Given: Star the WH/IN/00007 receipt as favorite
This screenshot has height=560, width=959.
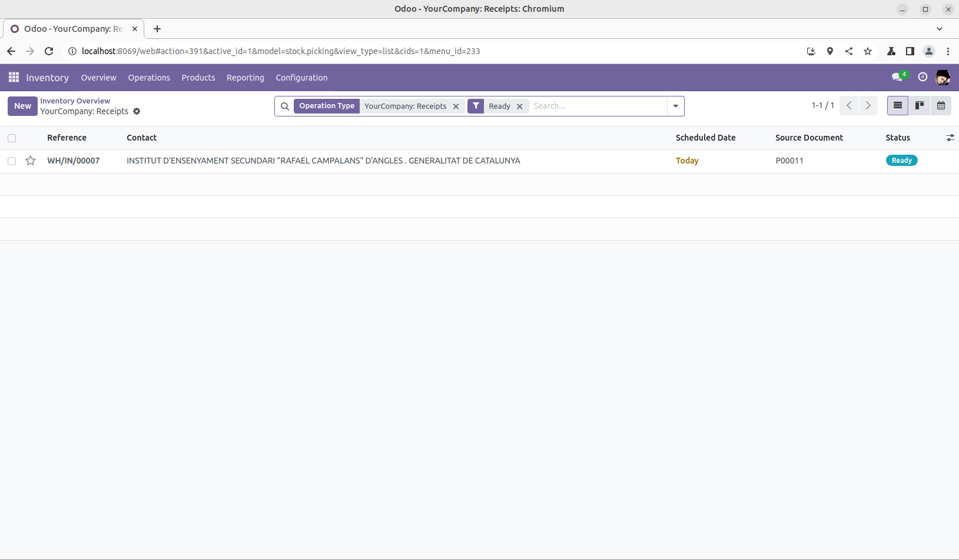Looking at the screenshot, I should pyautogui.click(x=31, y=161).
